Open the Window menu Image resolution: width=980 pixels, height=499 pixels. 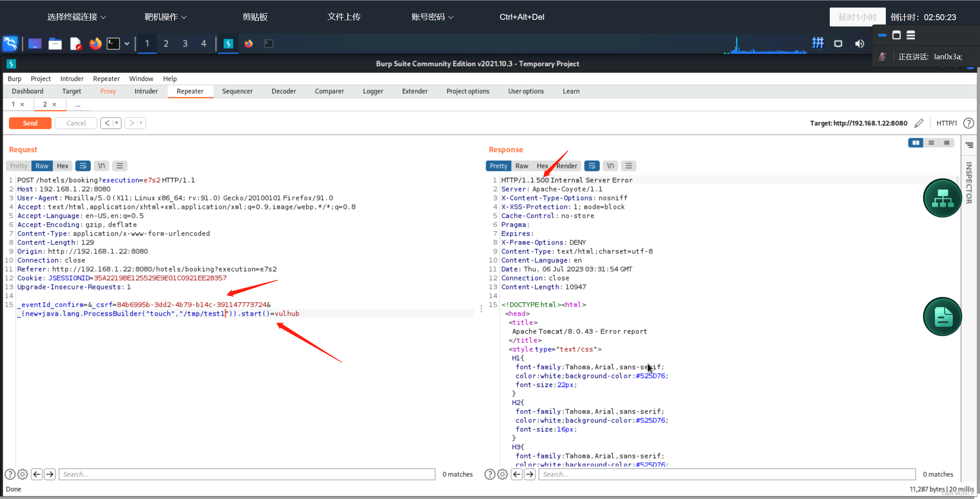[141, 79]
